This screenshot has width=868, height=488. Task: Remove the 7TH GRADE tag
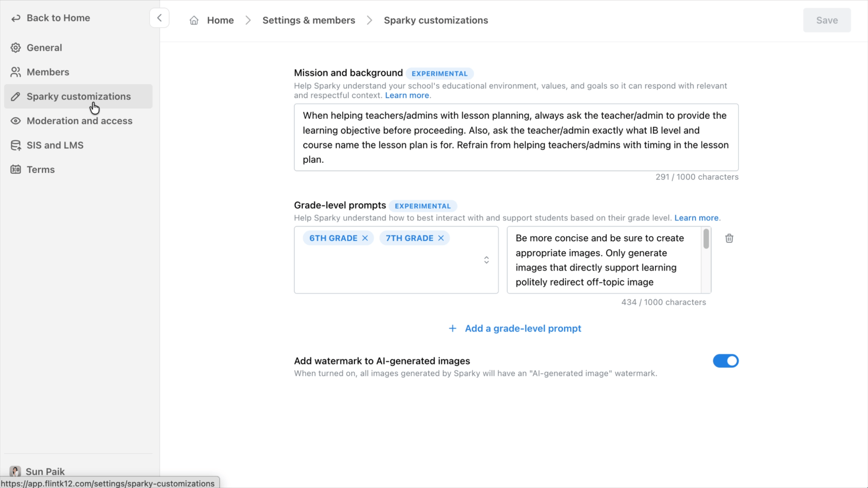[x=441, y=238]
